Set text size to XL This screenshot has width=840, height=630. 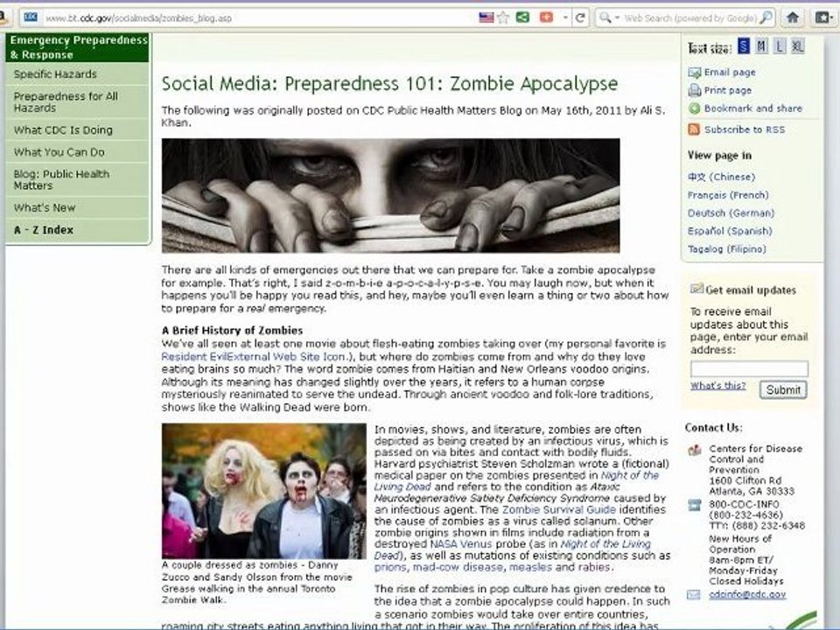[x=798, y=46]
